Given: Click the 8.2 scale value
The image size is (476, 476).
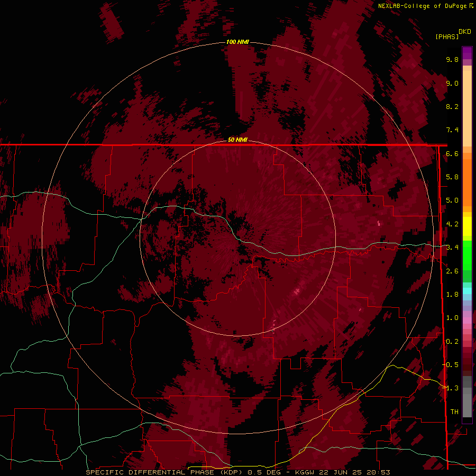Looking at the screenshot, I should [452, 106].
